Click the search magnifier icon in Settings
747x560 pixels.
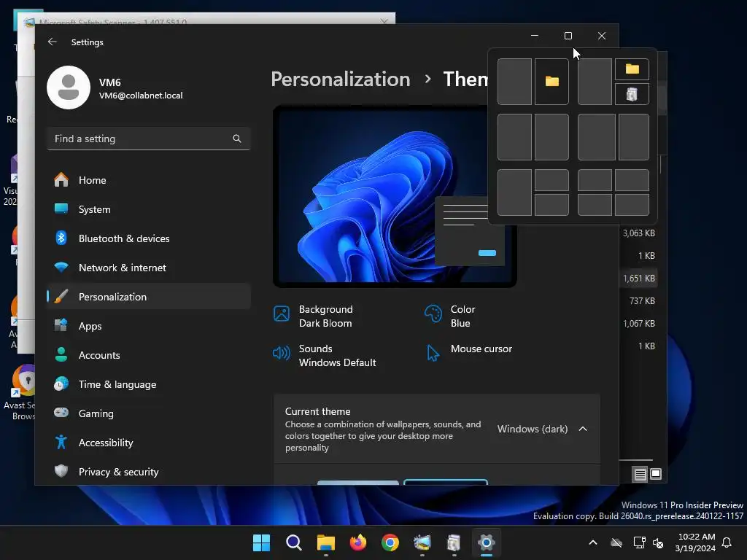point(237,139)
